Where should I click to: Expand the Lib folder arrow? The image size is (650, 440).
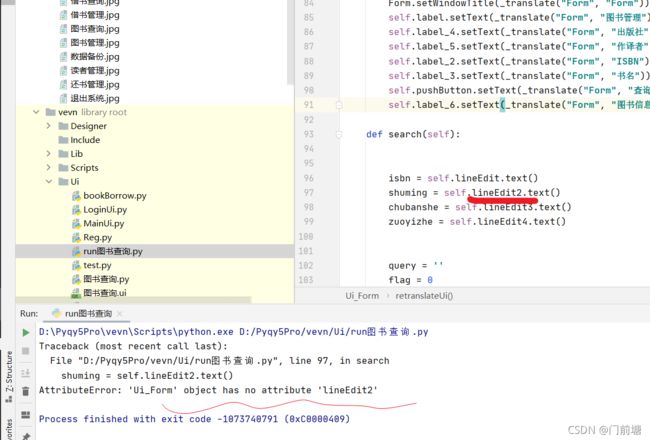click(x=49, y=153)
